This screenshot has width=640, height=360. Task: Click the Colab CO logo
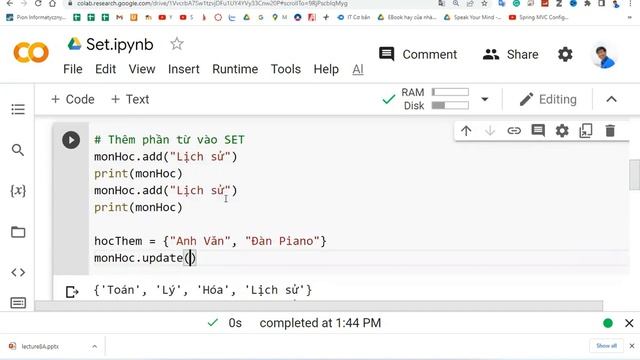(31, 53)
